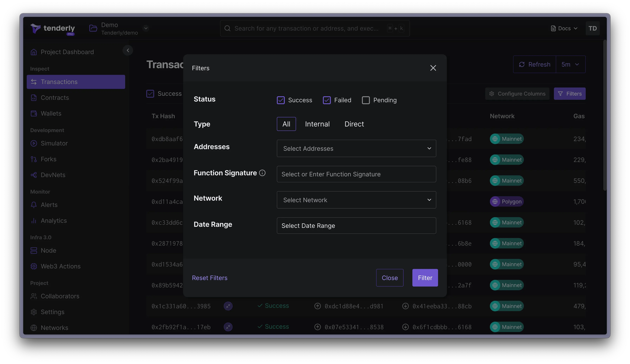Click the page's vertical scrollbar
This screenshot has height=364, width=630.
pos(605,115)
